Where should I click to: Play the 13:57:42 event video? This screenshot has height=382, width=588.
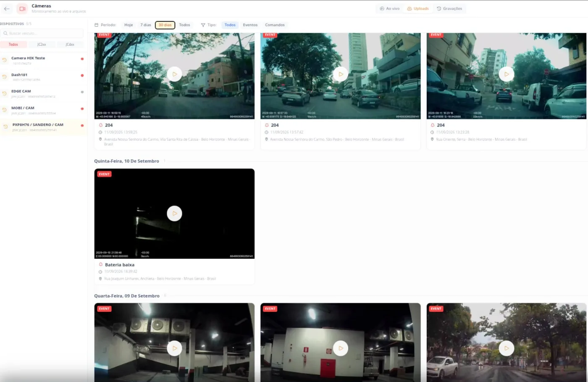coord(341,74)
